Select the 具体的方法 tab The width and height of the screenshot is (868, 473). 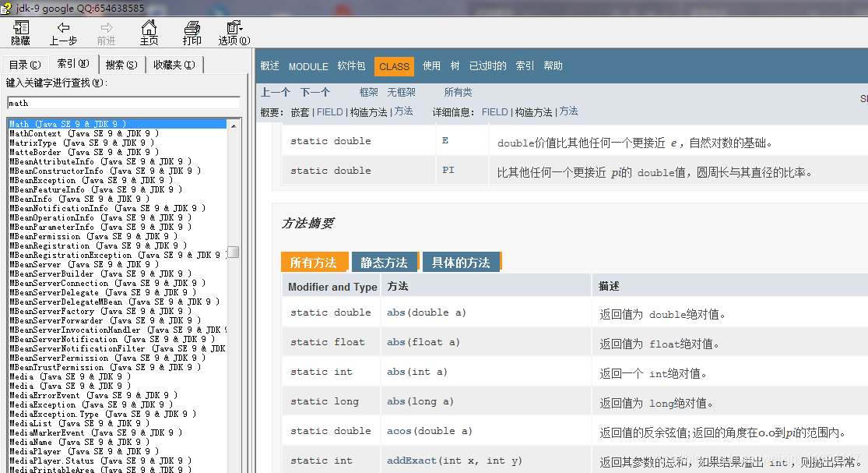[x=461, y=263]
